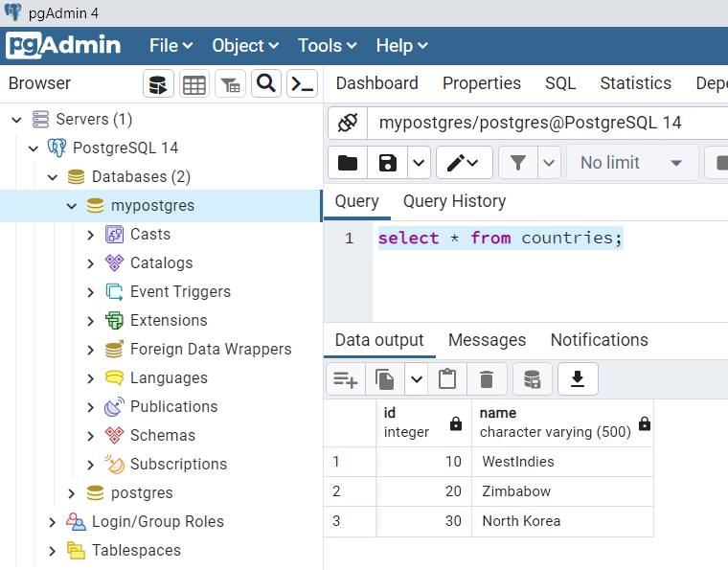Switch to the Properties tab

click(482, 83)
